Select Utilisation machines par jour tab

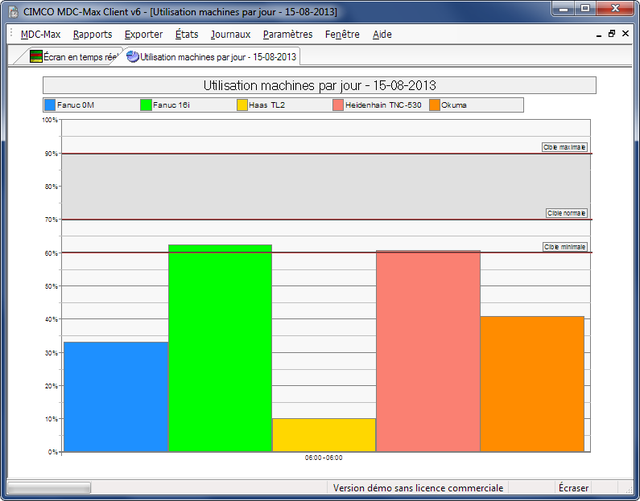point(213,57)
